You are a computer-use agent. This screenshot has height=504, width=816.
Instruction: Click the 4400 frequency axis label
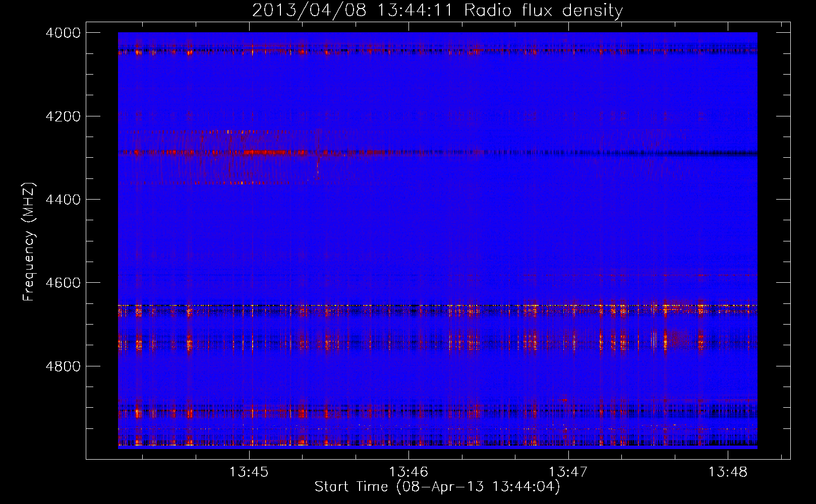point(63,200)
